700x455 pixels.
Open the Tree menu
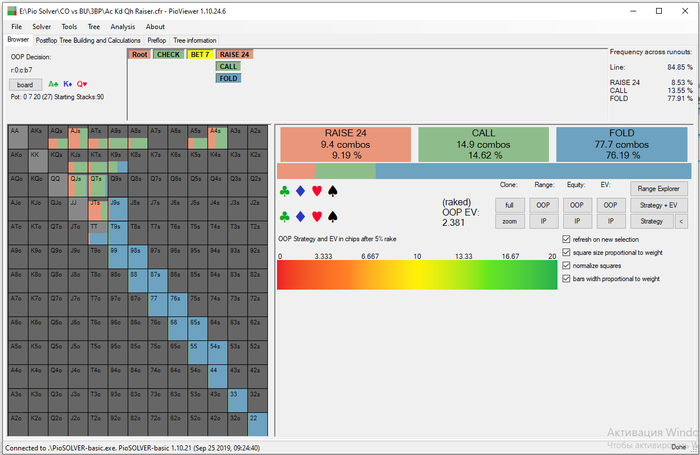coord(94,27)
